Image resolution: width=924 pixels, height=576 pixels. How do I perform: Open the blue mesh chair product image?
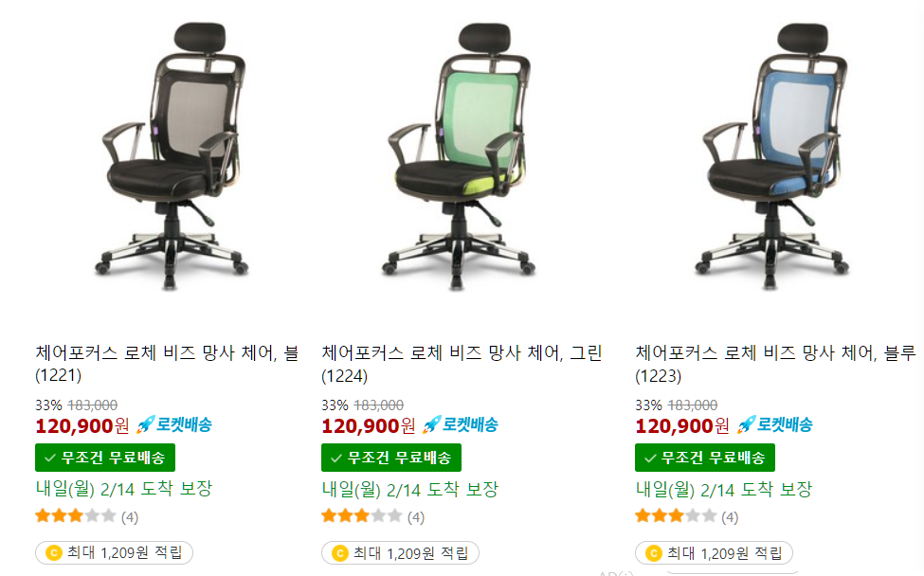click(x=772, y=156)
